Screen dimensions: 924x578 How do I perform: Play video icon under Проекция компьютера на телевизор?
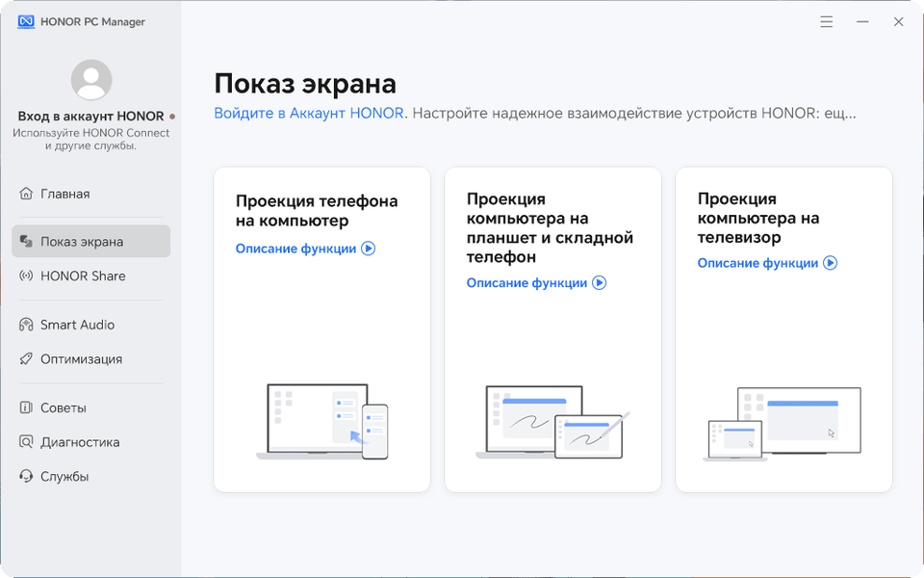[x=831, y=262]
